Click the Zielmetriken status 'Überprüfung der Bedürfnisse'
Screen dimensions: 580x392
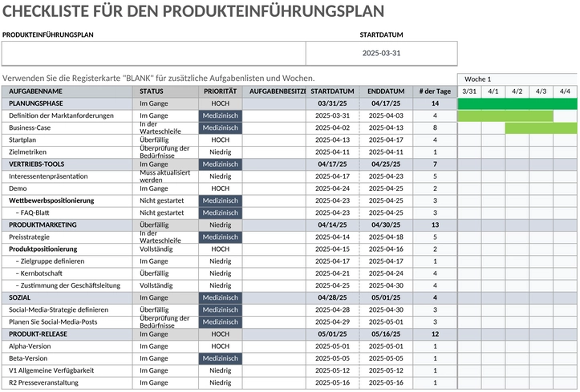[165, 152]
